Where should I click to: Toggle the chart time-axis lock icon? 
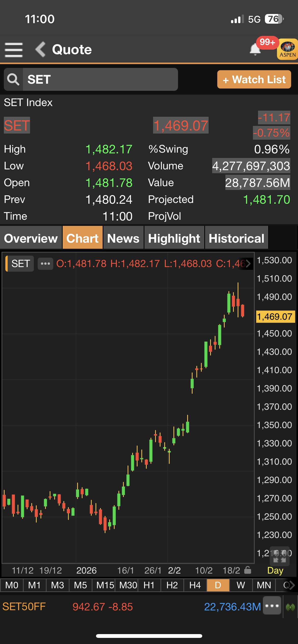pos(248,570)
